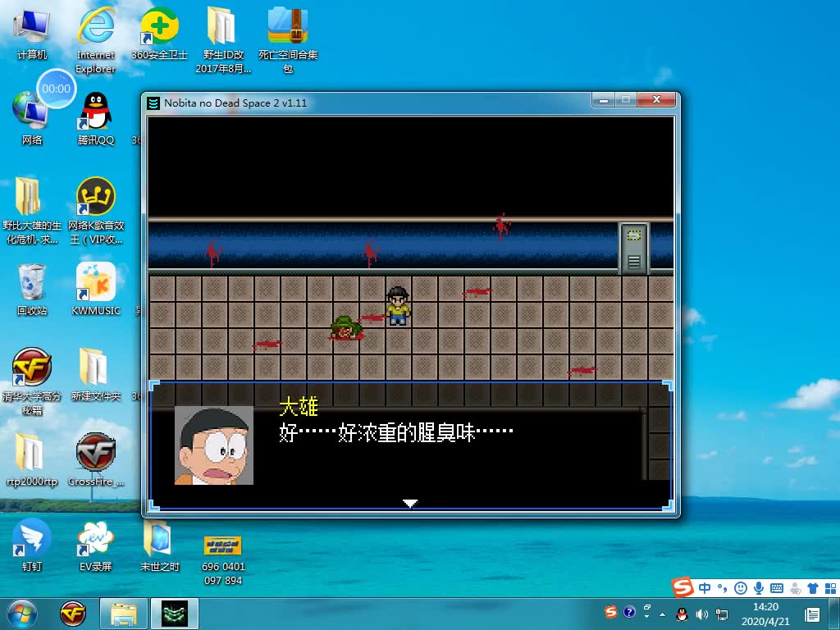Close the Nobita no Dead Space window
The image size is (840, 630).
click(657, 99)
